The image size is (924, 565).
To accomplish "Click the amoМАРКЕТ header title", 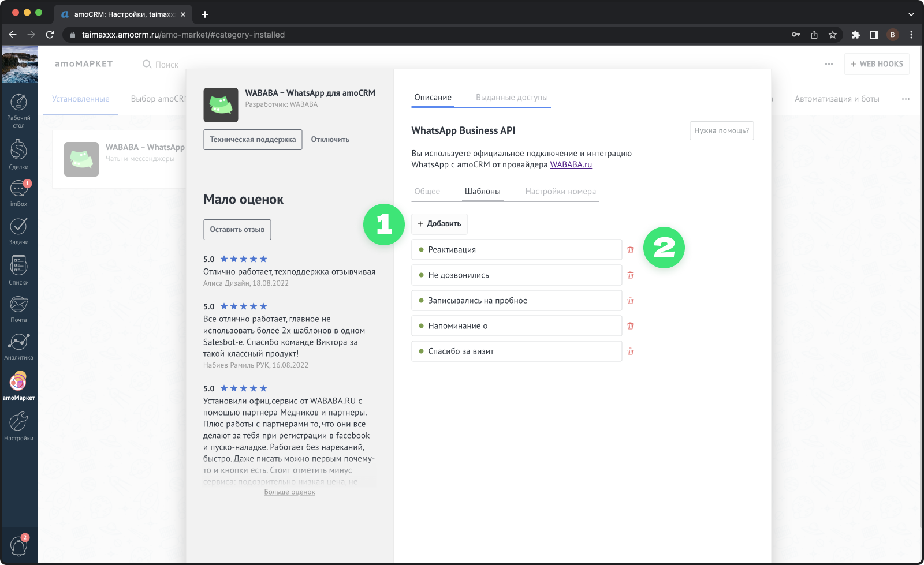I will point(84,64).
